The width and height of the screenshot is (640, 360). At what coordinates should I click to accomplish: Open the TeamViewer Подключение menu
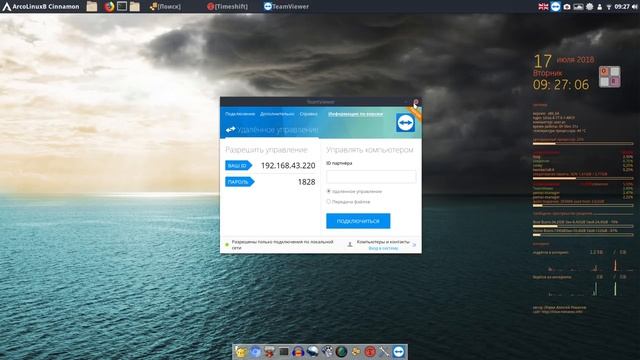pos(240,114)
